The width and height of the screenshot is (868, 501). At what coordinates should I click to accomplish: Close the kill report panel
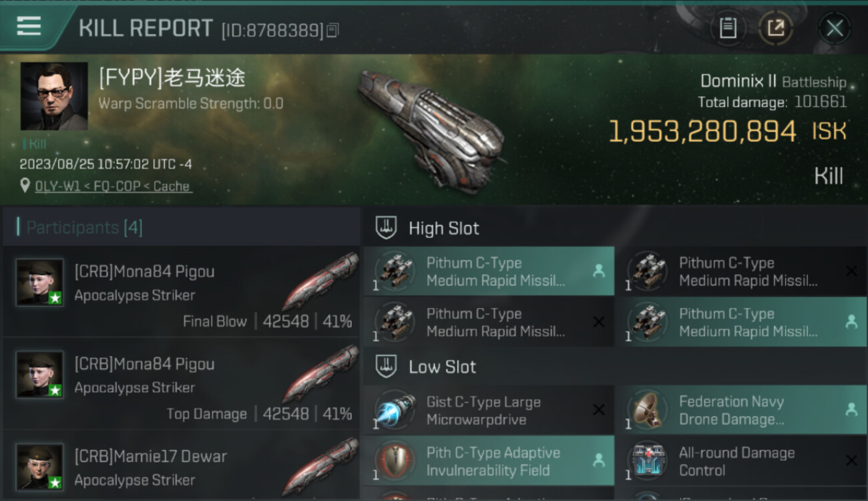(835, 28)
